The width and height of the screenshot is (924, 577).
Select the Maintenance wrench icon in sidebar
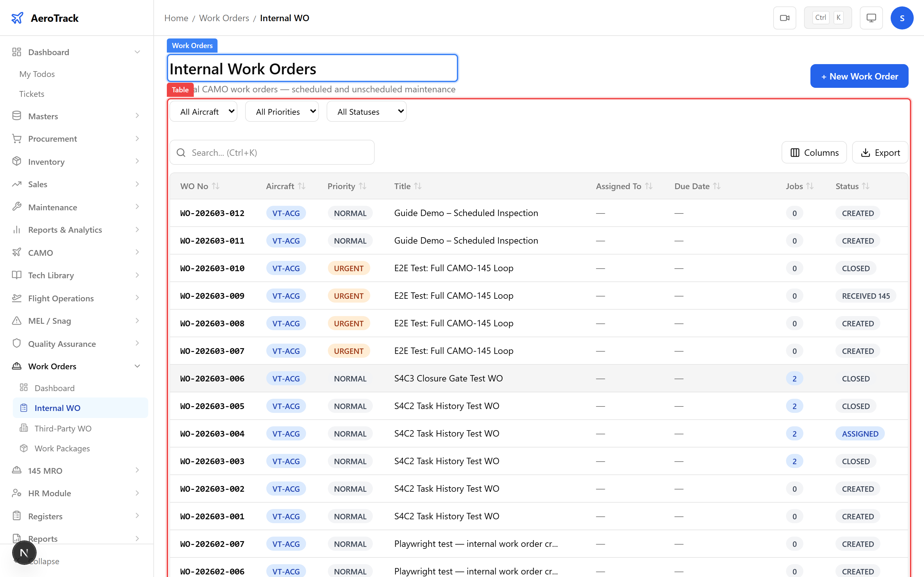click(x=17, y=207)
